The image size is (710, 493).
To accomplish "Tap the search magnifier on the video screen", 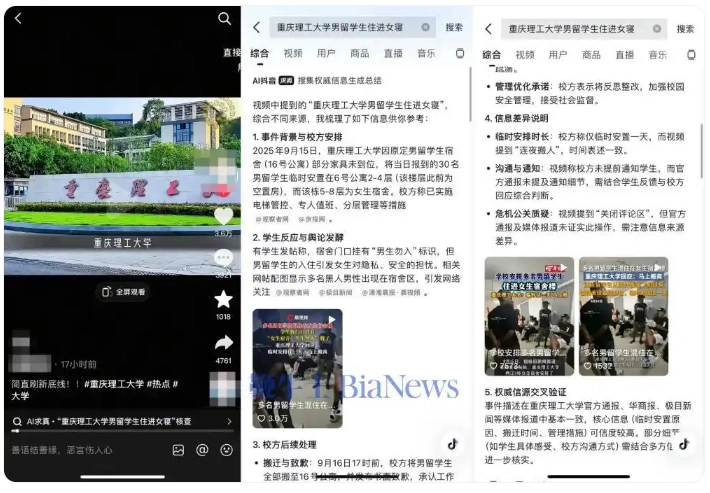I will [x=224, y=19].
